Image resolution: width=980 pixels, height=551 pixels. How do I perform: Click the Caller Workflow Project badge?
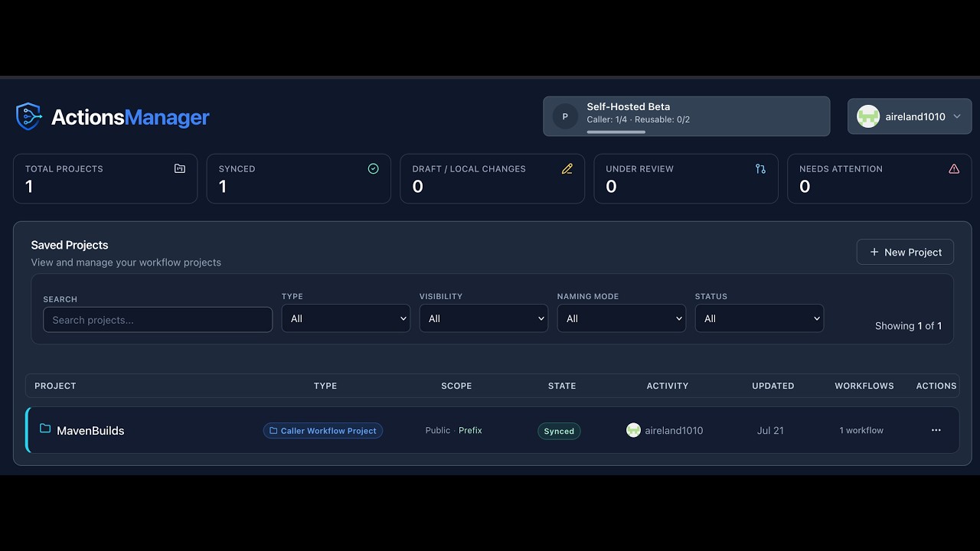click(x=323, y=431)
